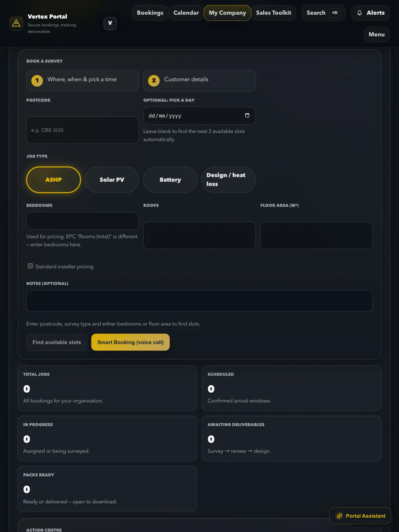Open the Menu dropdown
This screenshot has height=532, width=399.
coord(376,35)
